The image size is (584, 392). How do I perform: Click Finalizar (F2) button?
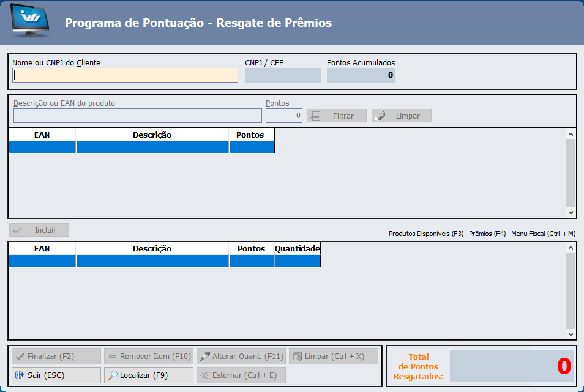tap(56, 356)
